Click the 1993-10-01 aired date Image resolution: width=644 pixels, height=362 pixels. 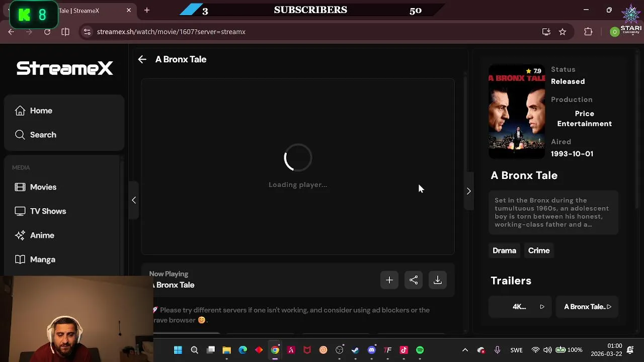[x=572, y=154]
